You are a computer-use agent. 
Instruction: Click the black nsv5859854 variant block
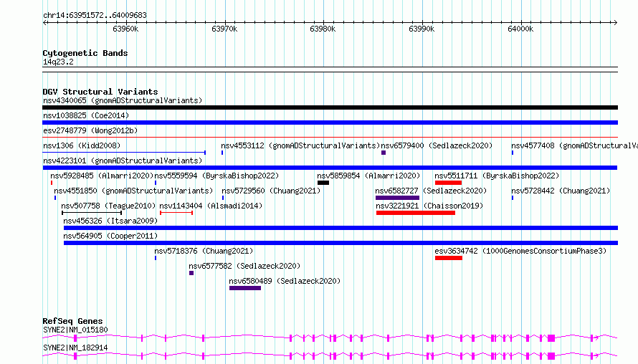point(323,183)
